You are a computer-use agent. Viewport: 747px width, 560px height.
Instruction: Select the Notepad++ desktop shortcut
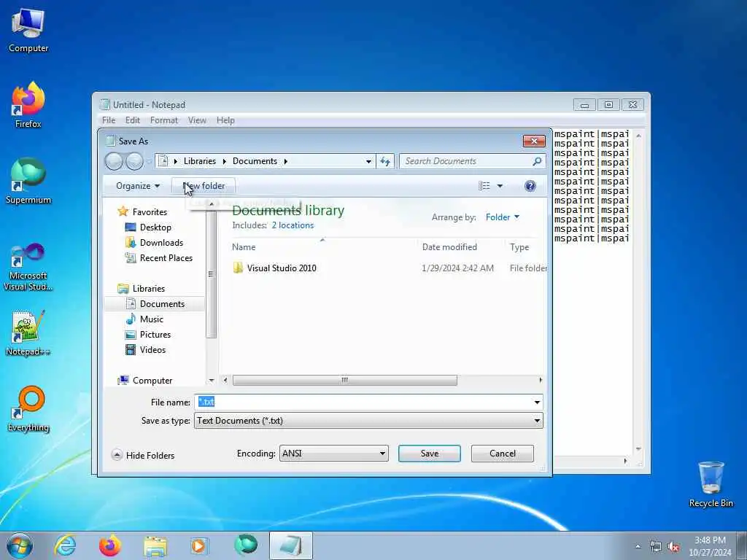click(x=28, y=333)
